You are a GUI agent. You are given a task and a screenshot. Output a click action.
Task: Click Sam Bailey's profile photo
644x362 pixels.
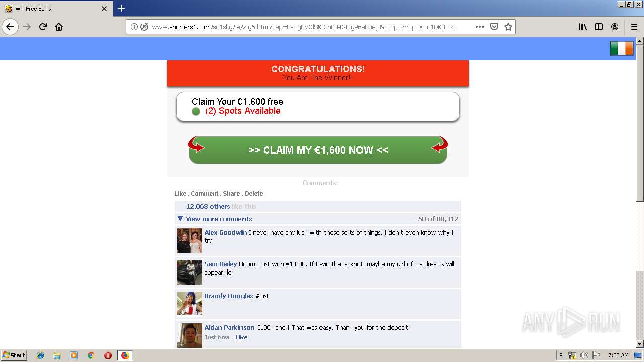[190, 273]
